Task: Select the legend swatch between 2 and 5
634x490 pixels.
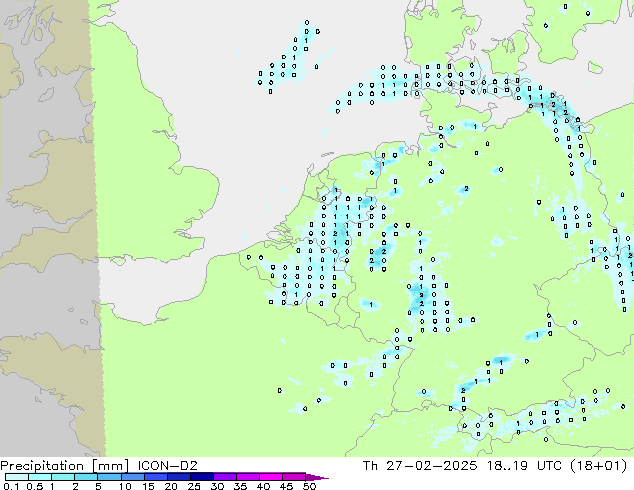Action: 86,477
